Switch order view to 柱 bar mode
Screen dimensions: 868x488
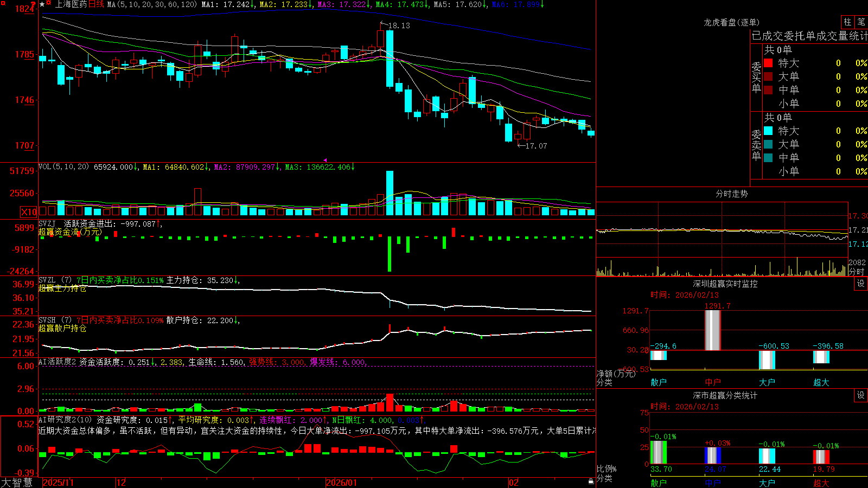pos(847,22)
